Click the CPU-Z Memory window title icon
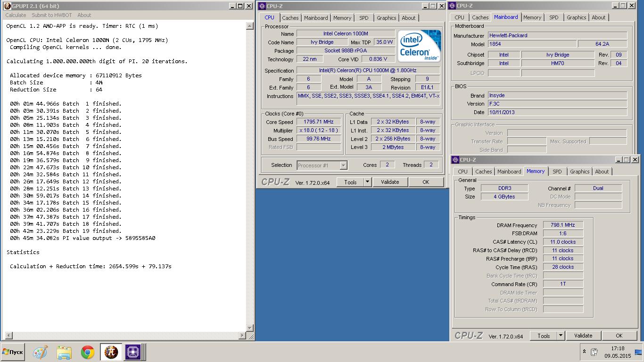The height and width of the screenshot is (362, 644). point(454,160)
